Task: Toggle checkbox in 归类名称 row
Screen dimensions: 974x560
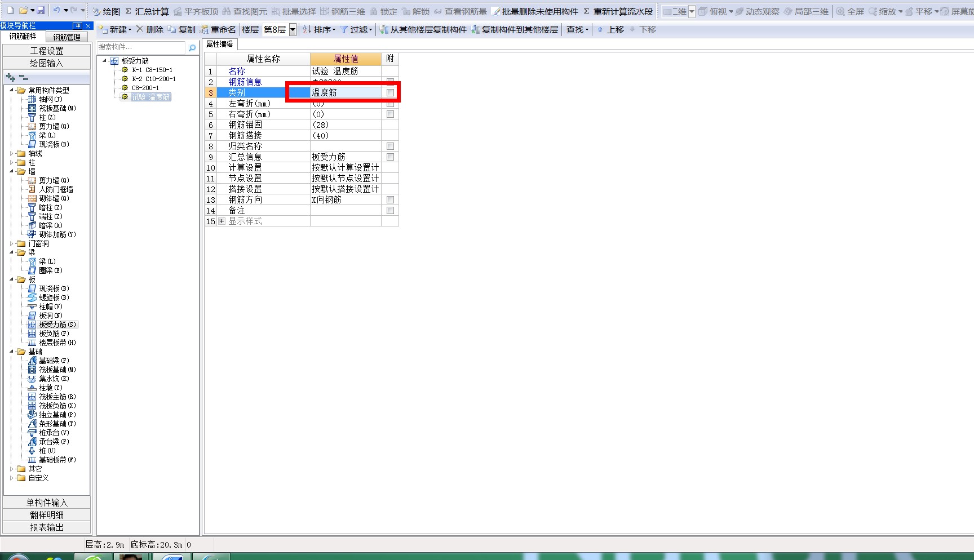Action: point(390,146)
